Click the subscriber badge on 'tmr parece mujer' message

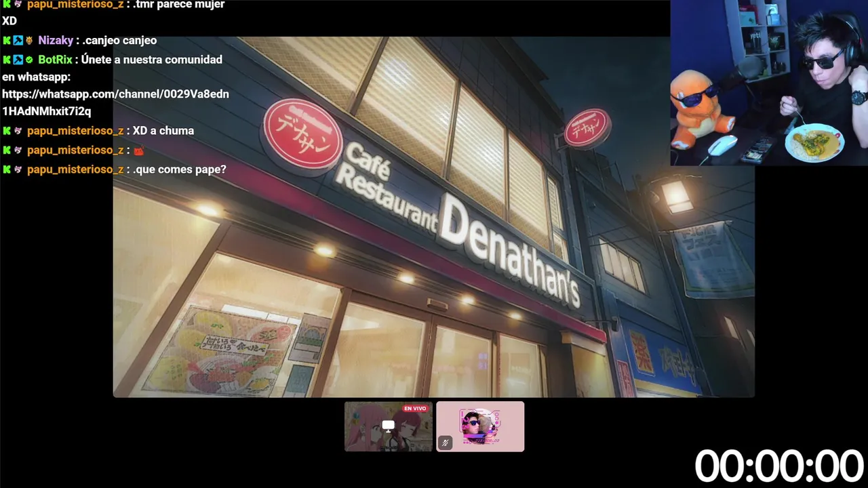[x=18, y=4]
